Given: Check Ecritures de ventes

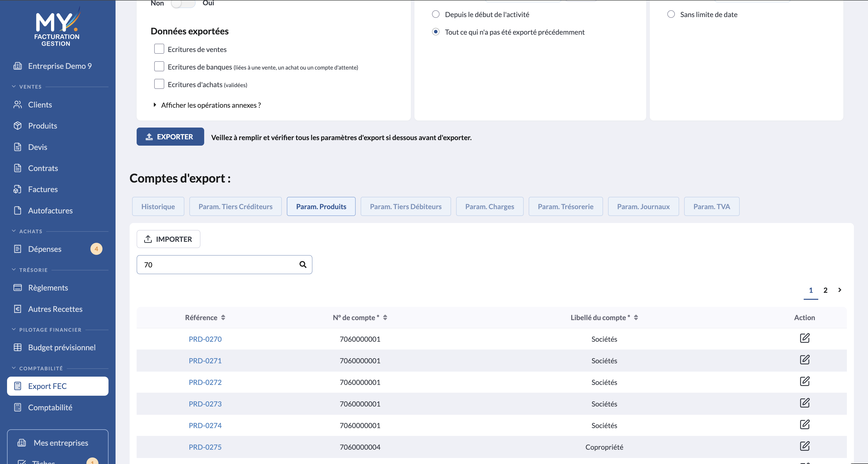Looking at the screenshot, I should tap(159, 49).
